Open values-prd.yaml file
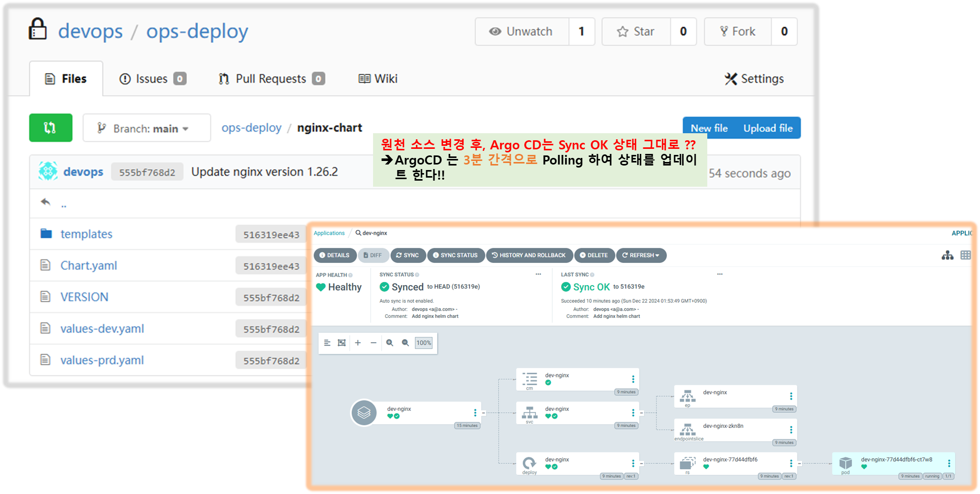 coord(102,360)
